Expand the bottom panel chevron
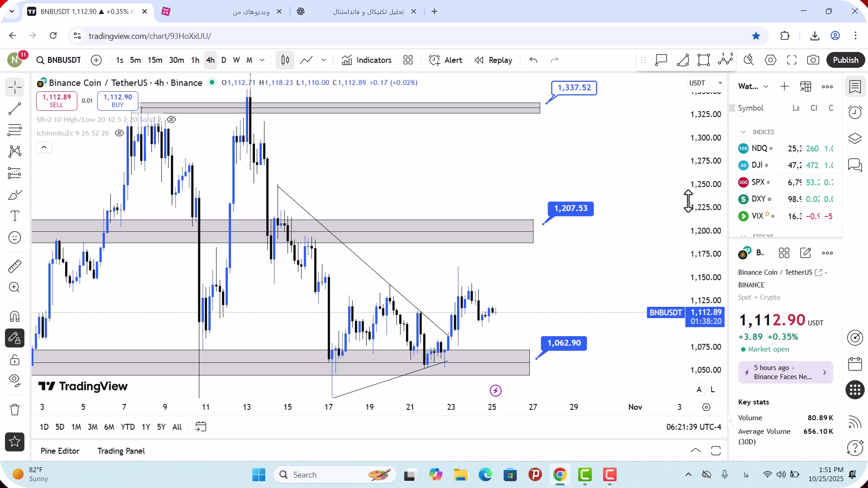This screenshot has height=488, width=868. click(696, 450)
